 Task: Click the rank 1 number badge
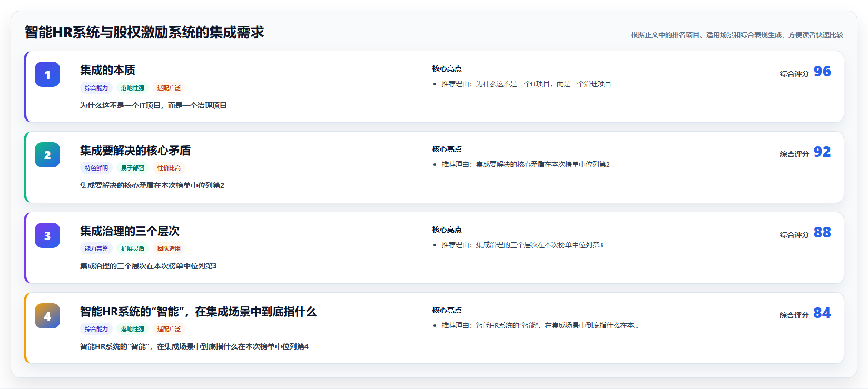(47, 74)
